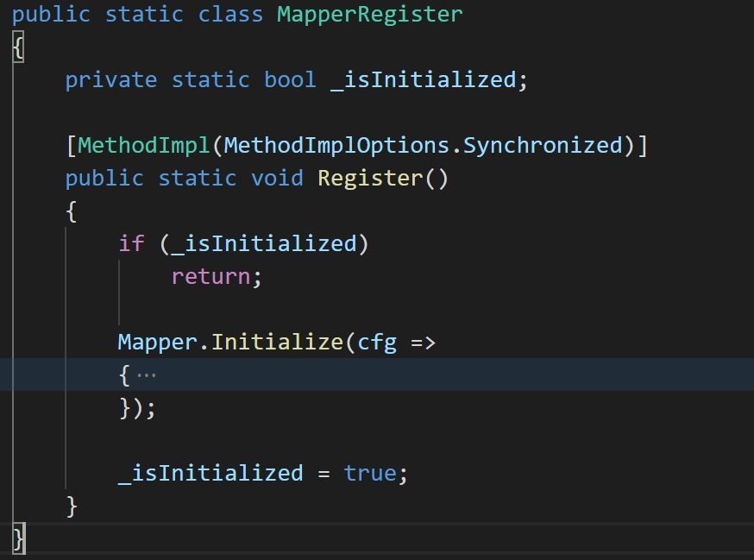Image resolution: width=754 pixels, height=560 pixels.
Task: Click the MapperRegister class name
Action: (x=370, y=14)
